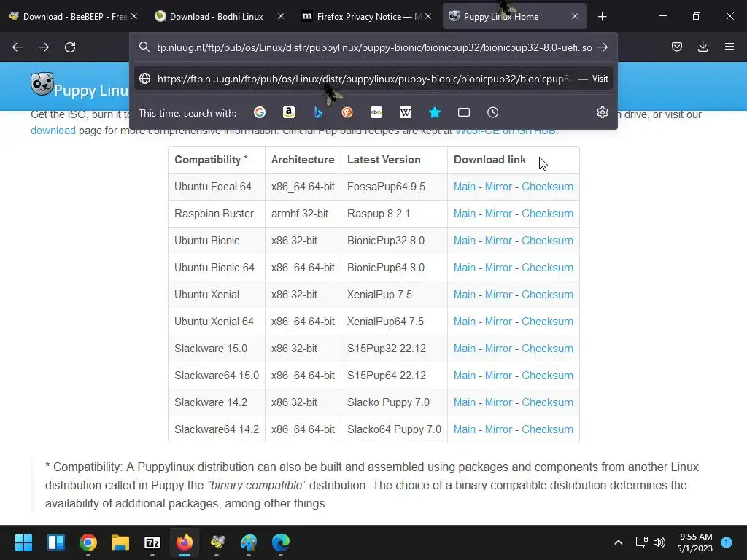Open the notification center badge

pyautogui.click(x=727, y=542)
